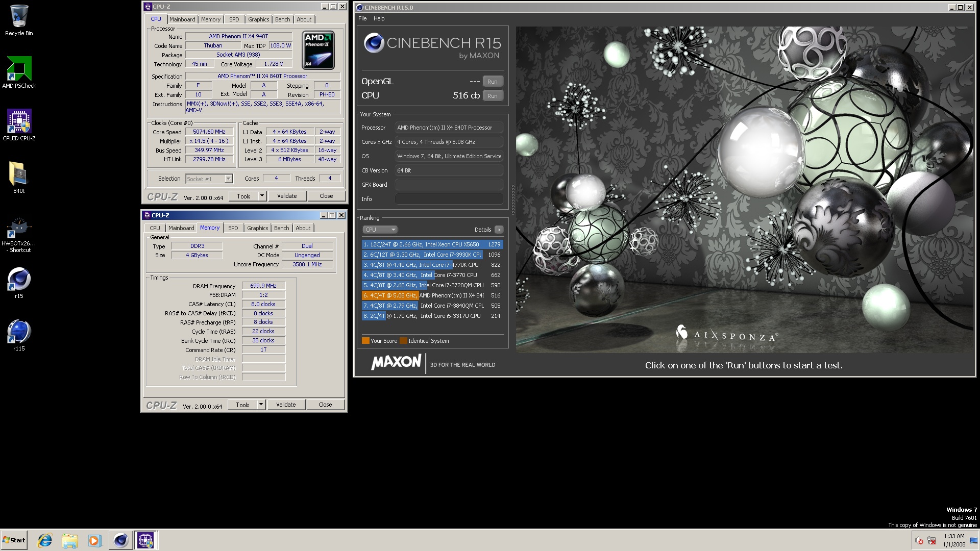The width and height of the screenshot is (980, 551).
Task: Select ranking row Intel Xeon CPU X5650
Action: 432,244
